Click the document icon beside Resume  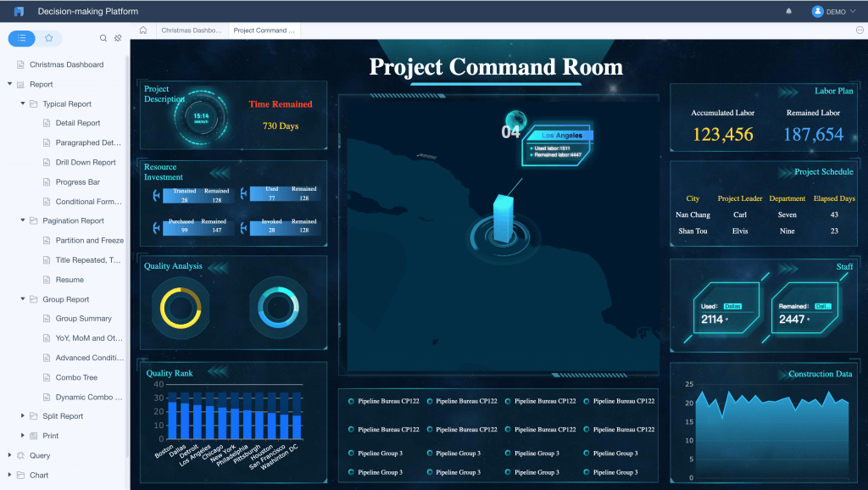coord(46,279)
